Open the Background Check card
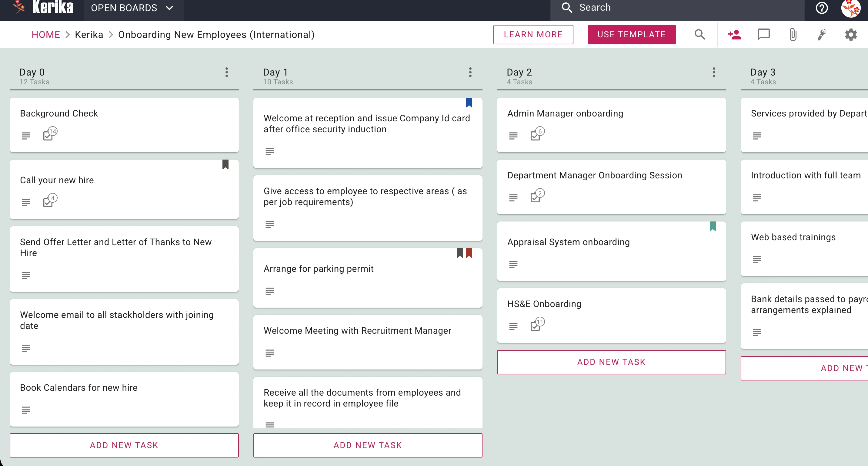The width and height of the screenshot is (868, 466). 124,125
